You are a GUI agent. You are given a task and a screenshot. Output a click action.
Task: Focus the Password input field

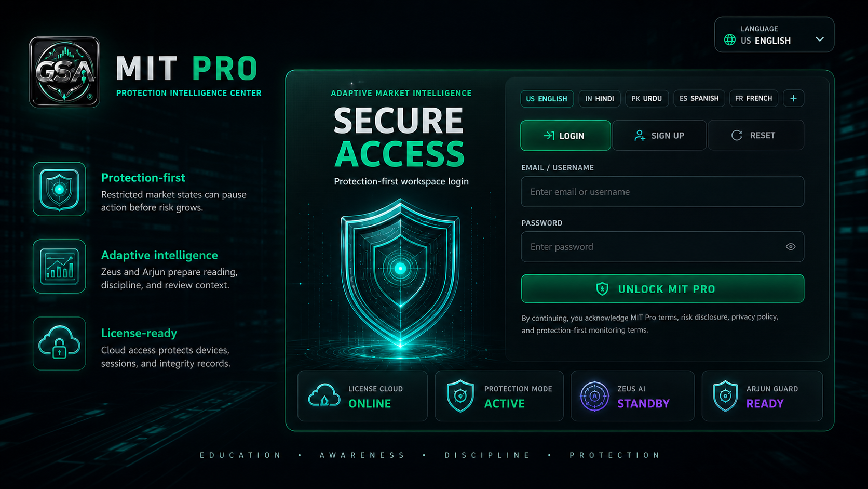pyautogui.click(x=662, y=247)
